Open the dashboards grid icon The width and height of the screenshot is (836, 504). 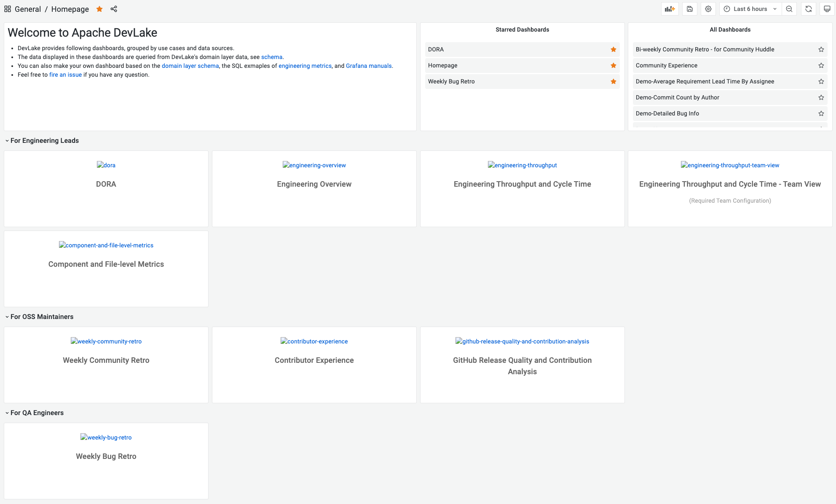8,9
